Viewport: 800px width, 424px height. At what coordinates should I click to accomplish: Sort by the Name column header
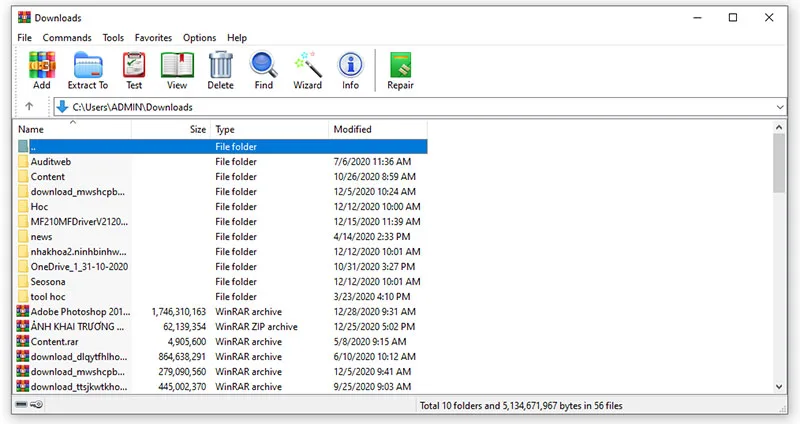[x=72, y=129]
